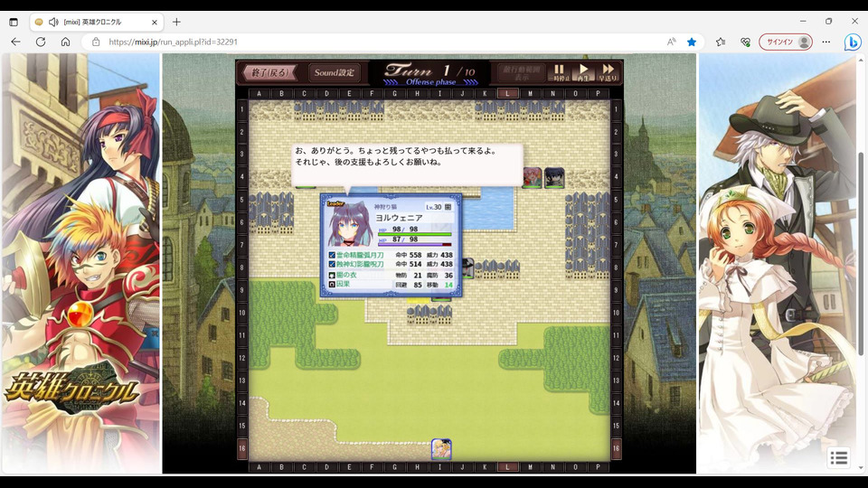Click the weapon icon on the 命中 514 row
Image resolution: width=868 pixels, height=488 pixels.
tap(332, 265)
